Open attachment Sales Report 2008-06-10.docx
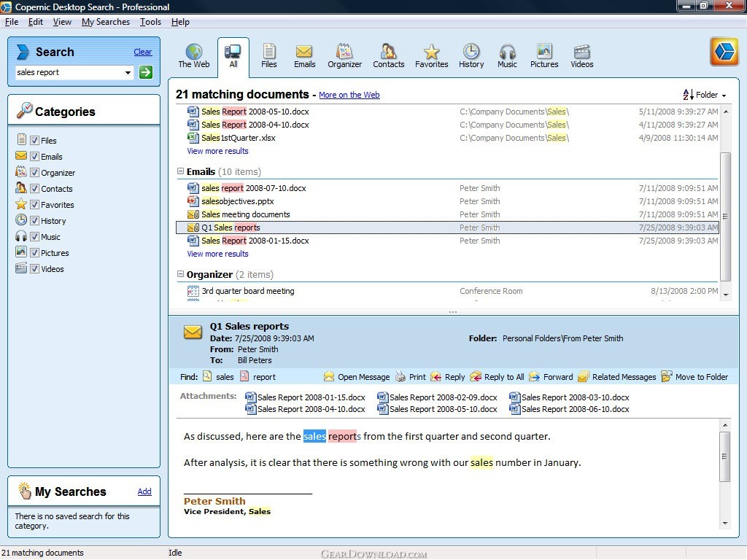The height and width of the screenshot is (560, 747). [x=569, y=410]
